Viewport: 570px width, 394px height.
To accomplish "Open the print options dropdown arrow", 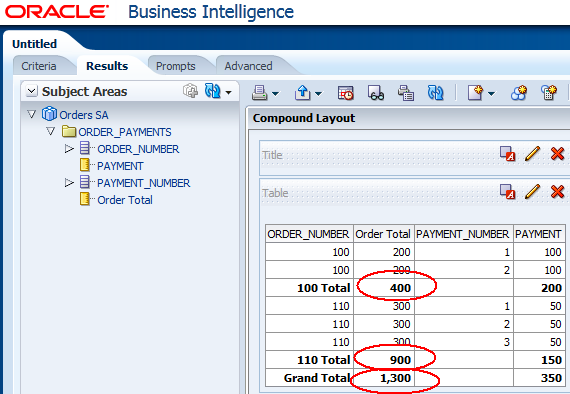I will tap(276, 94).
